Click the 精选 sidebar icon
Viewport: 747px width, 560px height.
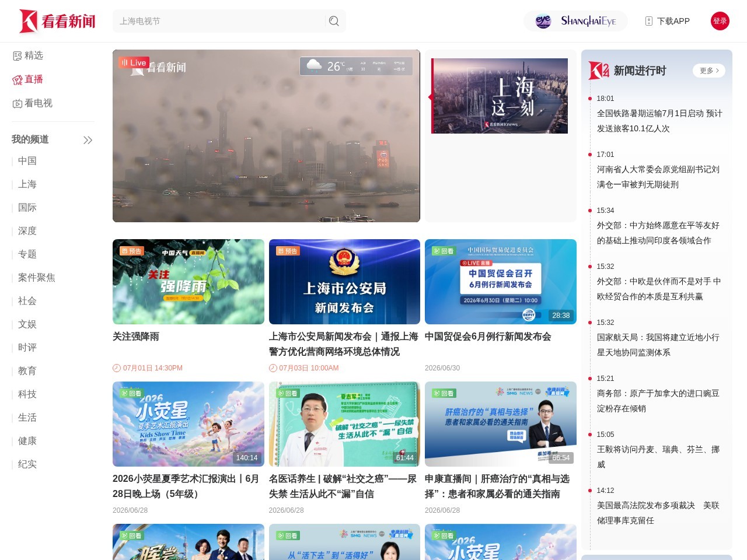[18, 55]
